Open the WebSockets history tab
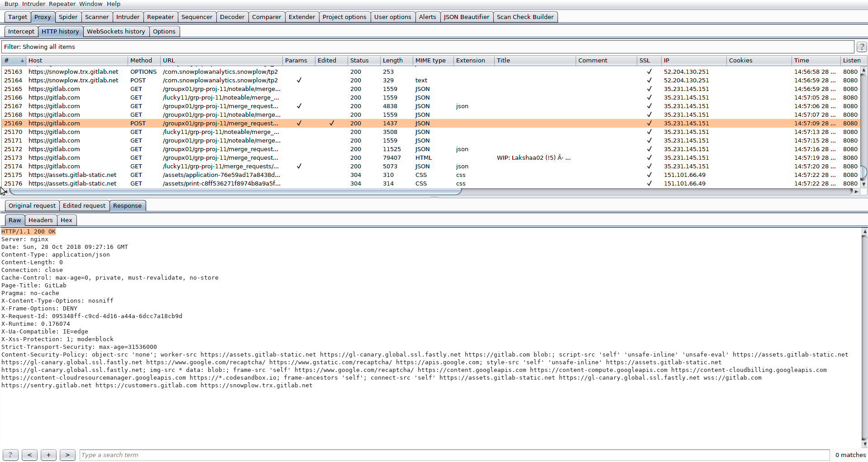This screenshot has height=462, width=868. click(x=116, y=32)
